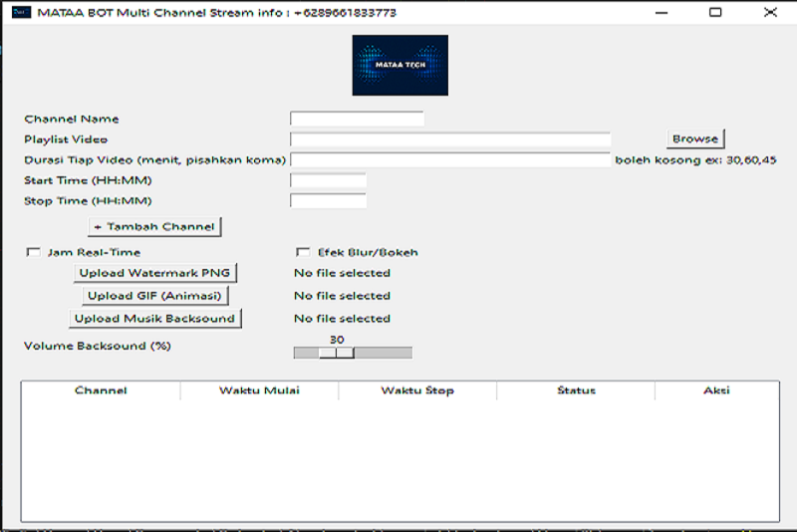Click Upload Musik Backsound button
The height and width of the screenshot is (532, 797).
coord(156,319)
